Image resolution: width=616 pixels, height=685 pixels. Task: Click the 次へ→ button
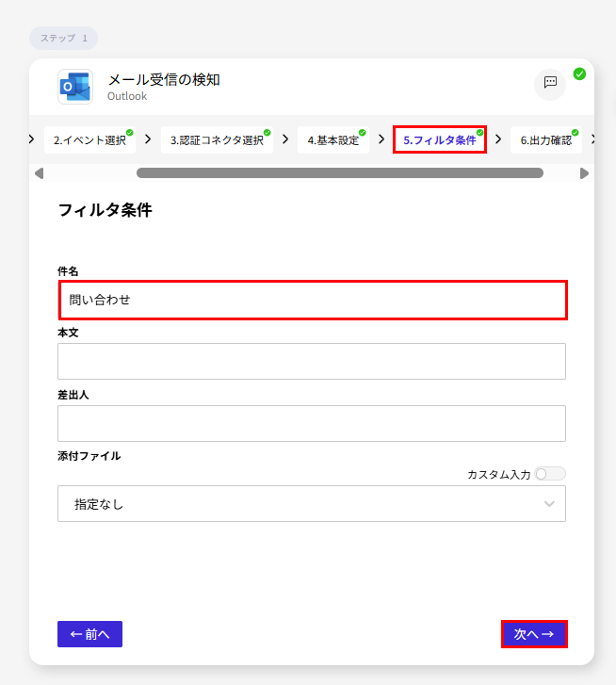pos(534,634)
